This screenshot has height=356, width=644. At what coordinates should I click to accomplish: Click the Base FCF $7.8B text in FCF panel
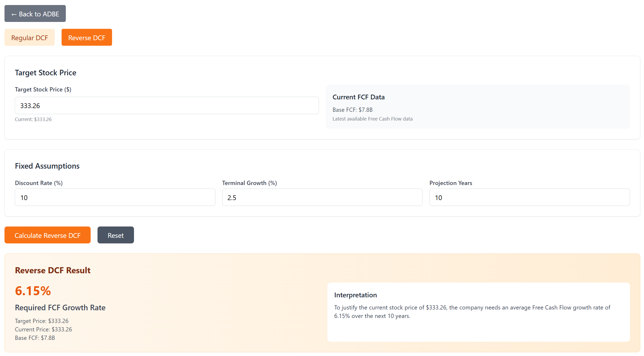click(x=353, y=110)
